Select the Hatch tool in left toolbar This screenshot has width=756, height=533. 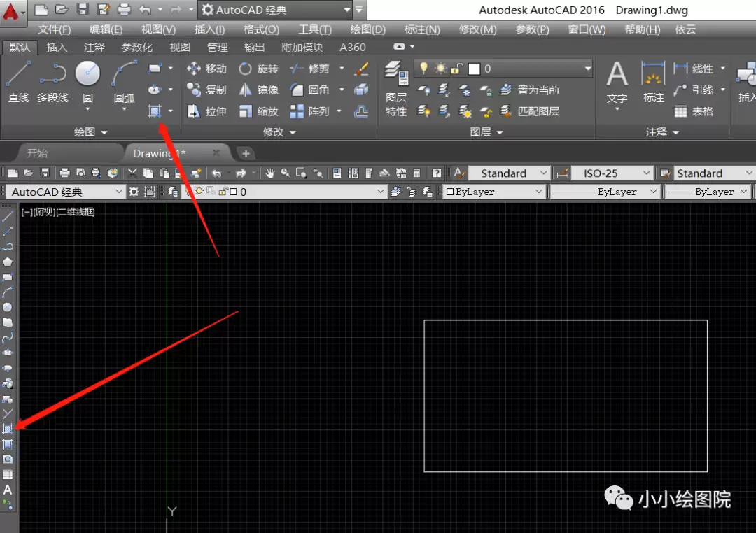(x=8, y=428)
